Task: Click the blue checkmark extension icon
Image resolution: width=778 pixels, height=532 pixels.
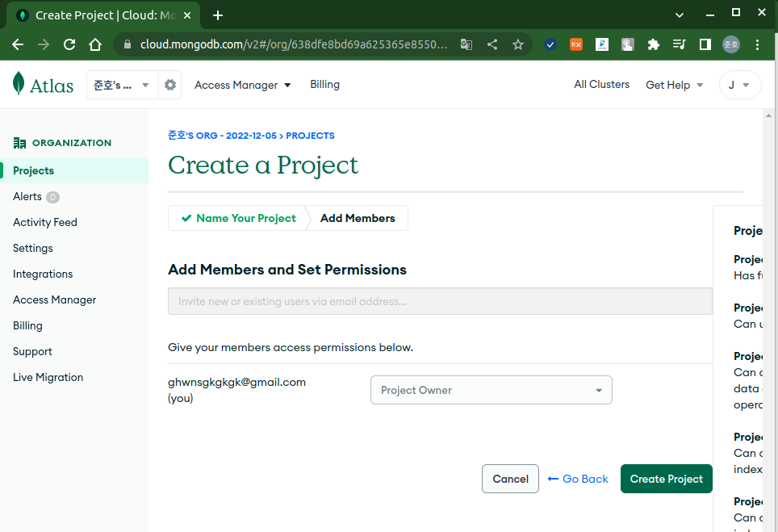Action: (x=550, y=44)
